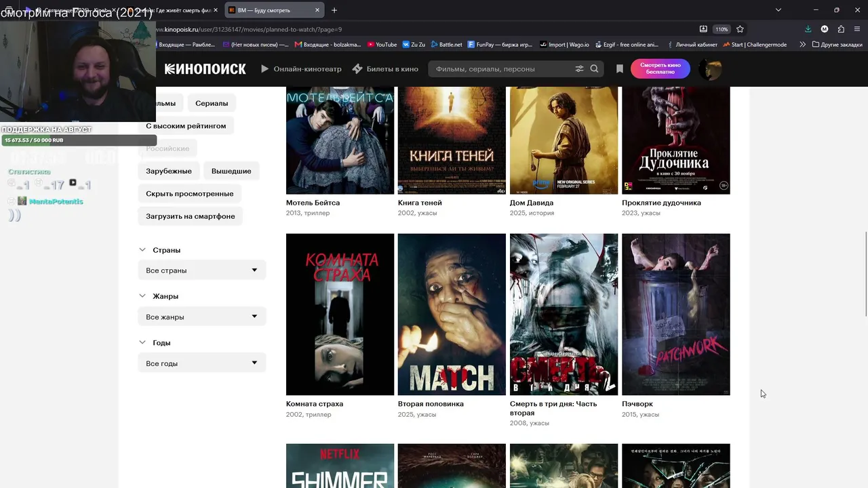
Task: Open the Kinopoisk bookmark ribbon icon
Action: click(620, 69)
